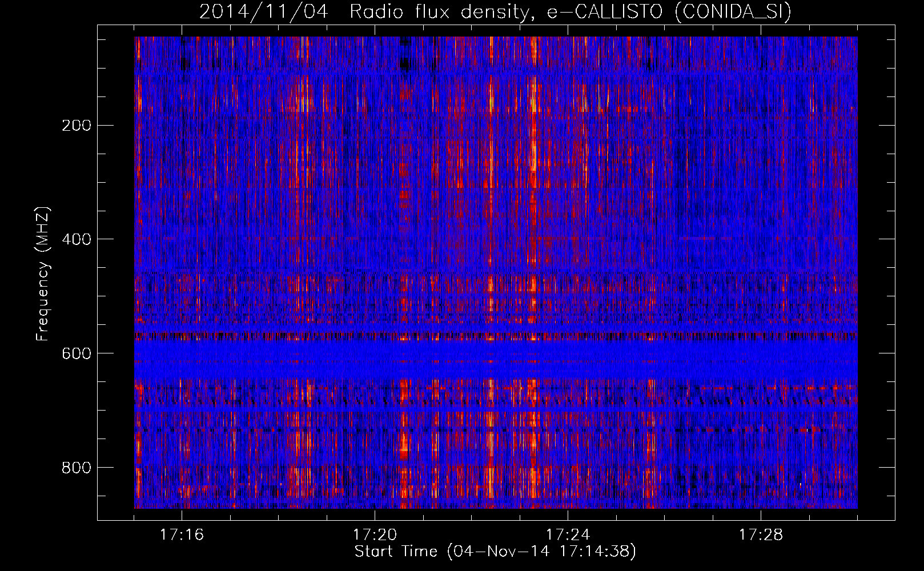Click the 17:20 time tick label
Image resolution: width=924 pixels, height=571 pixels.
(x=375, y=535)
